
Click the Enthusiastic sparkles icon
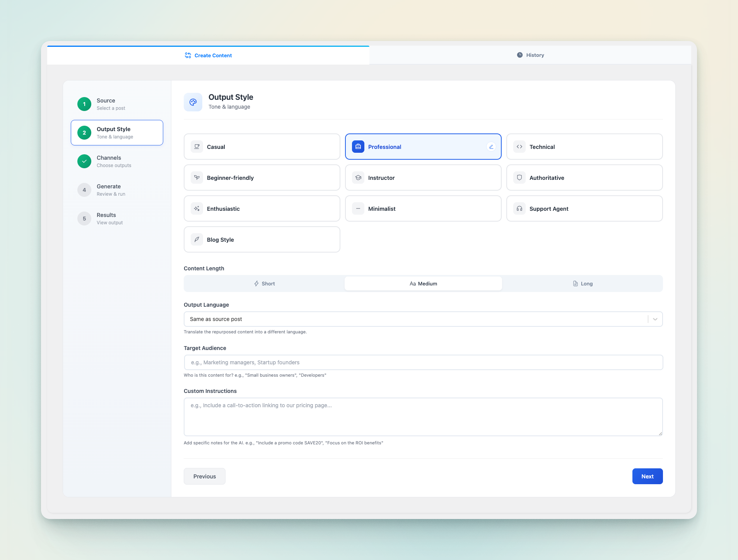coord(197,208)
